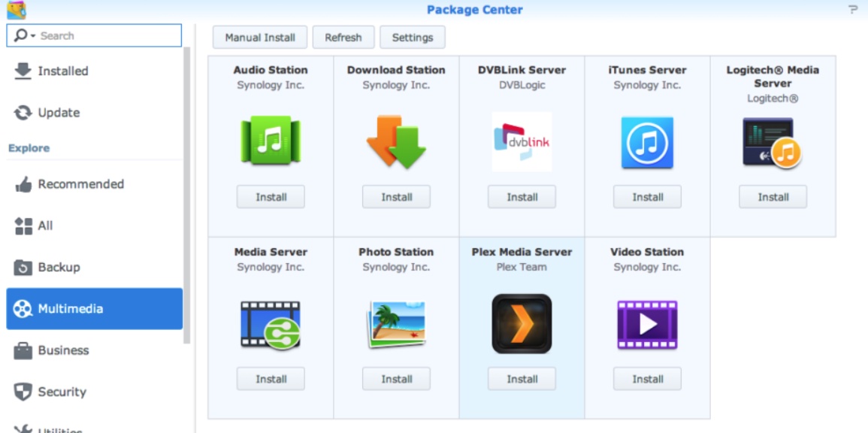Click the DVBLogic publisher text

tap(522, 85)
